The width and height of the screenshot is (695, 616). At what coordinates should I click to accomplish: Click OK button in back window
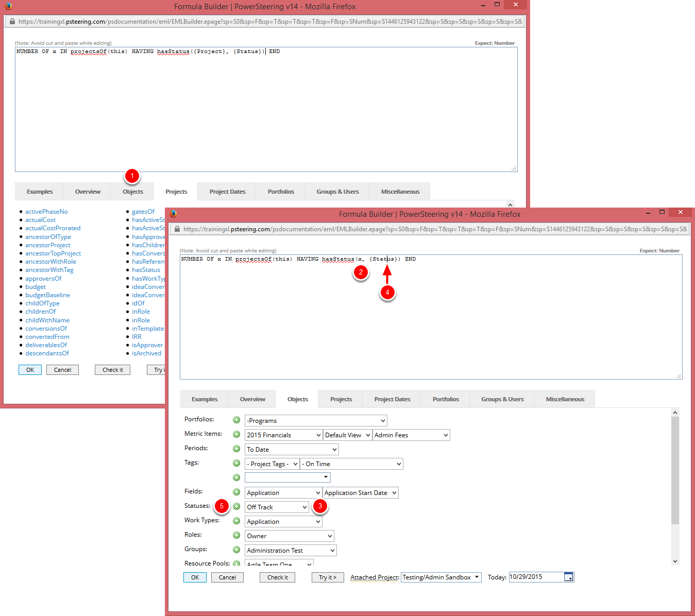[x=30, y=370]
